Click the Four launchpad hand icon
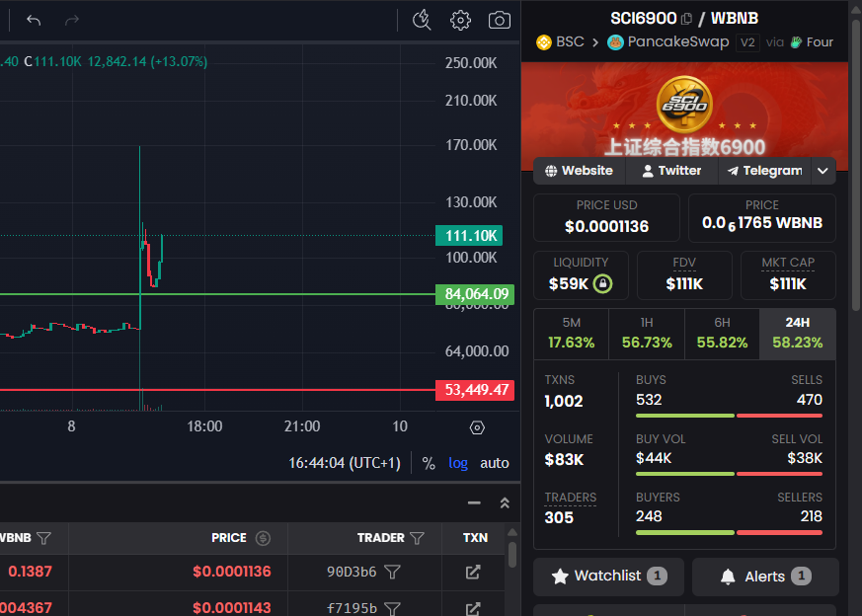This screenshot has height=616, width=862. coord(796,42)
